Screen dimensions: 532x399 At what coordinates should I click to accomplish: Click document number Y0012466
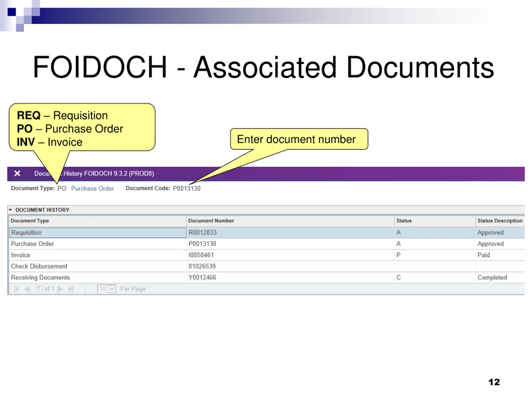[x=202, y=278]
